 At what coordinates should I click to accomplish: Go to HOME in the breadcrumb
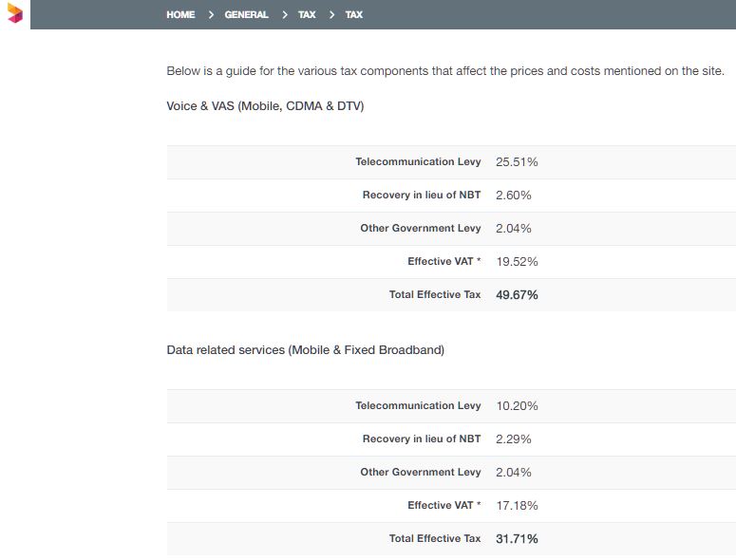180,14
